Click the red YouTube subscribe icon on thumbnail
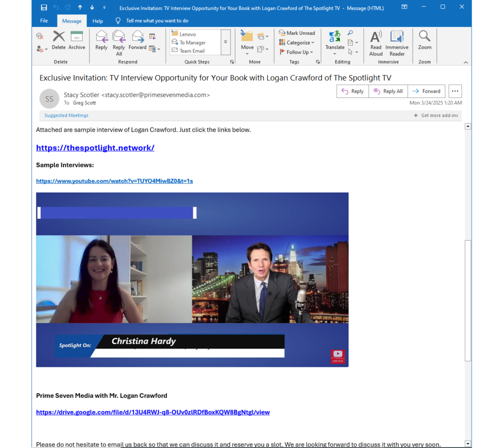Image resolution: width=503 pixels, height=448 pixels. point(338,356)
